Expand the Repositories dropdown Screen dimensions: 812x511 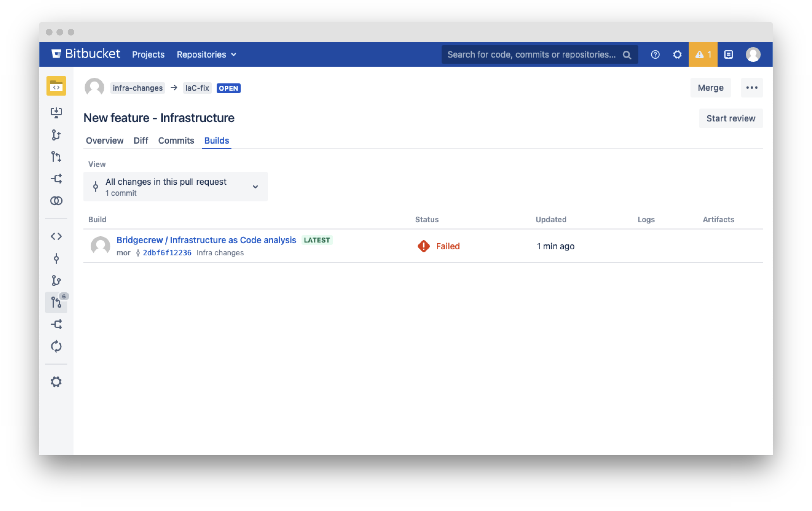point(206,54)
